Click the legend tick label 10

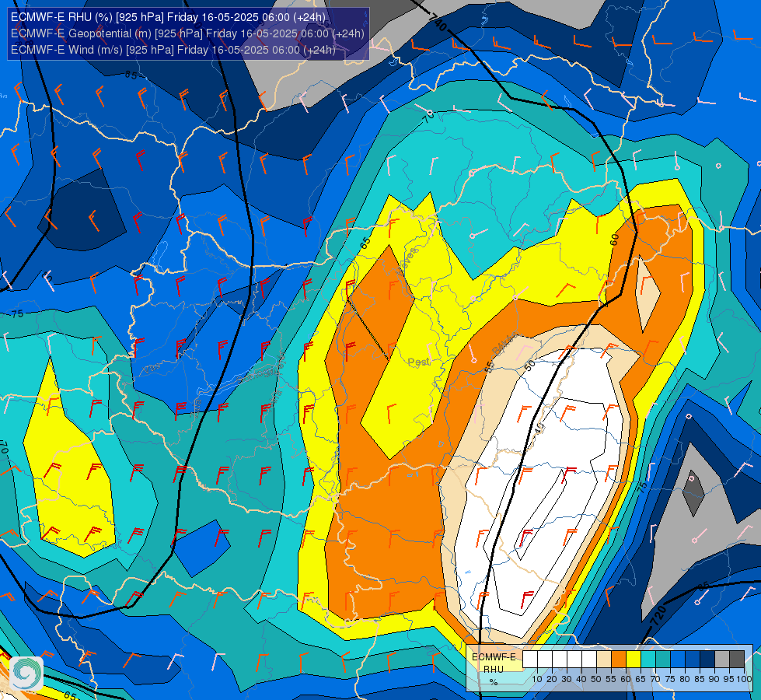pyautogui.click(x=537, y=679)
